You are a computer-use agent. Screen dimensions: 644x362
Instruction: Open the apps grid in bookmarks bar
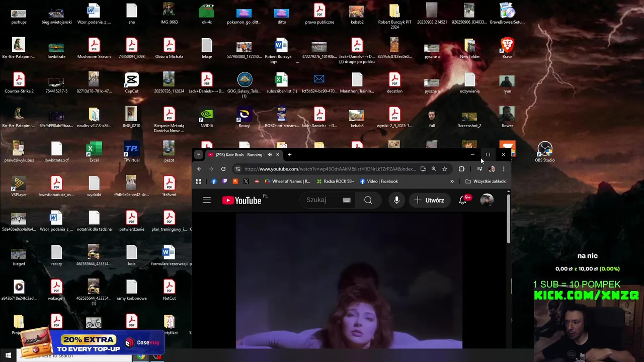tap(199, 182)
